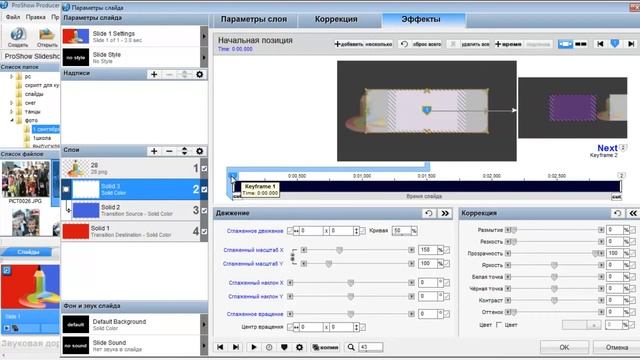Viewport: 640px width, 360px height.
Task: Switch to Коррекция tab
Action: 336,19
